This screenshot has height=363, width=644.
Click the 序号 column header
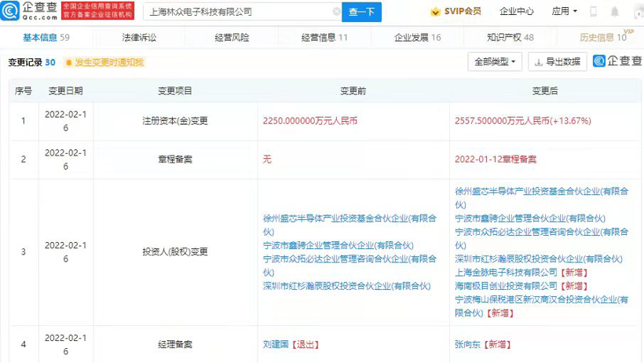tap(24, 91)
